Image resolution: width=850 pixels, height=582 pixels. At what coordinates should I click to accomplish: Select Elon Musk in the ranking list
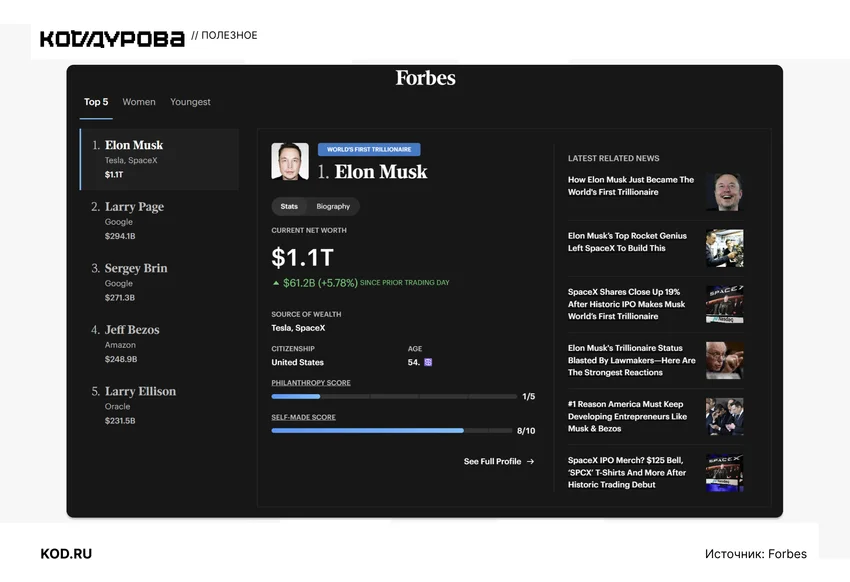(159, 159)
